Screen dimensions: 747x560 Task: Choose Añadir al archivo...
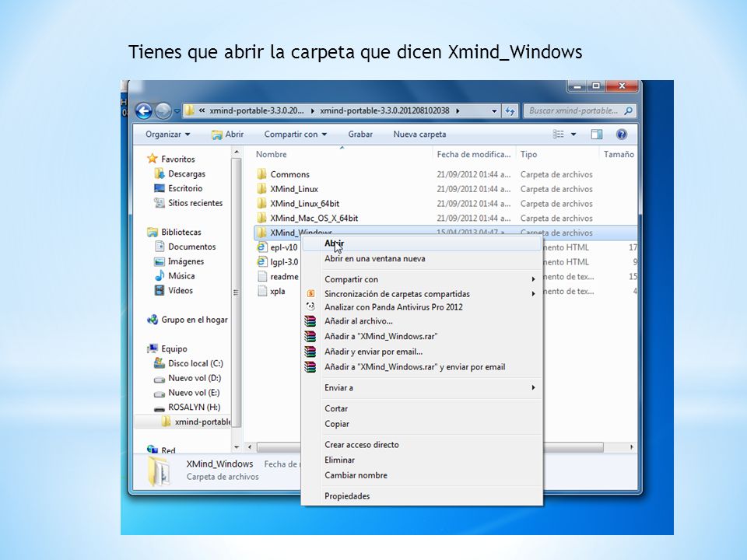(x=423, y=321)
